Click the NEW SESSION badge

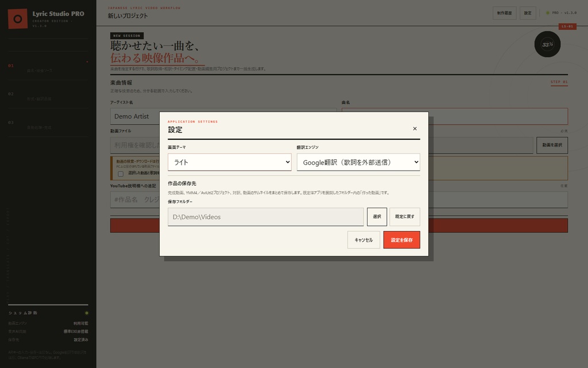pyautogui.click(x=127, y=36)
